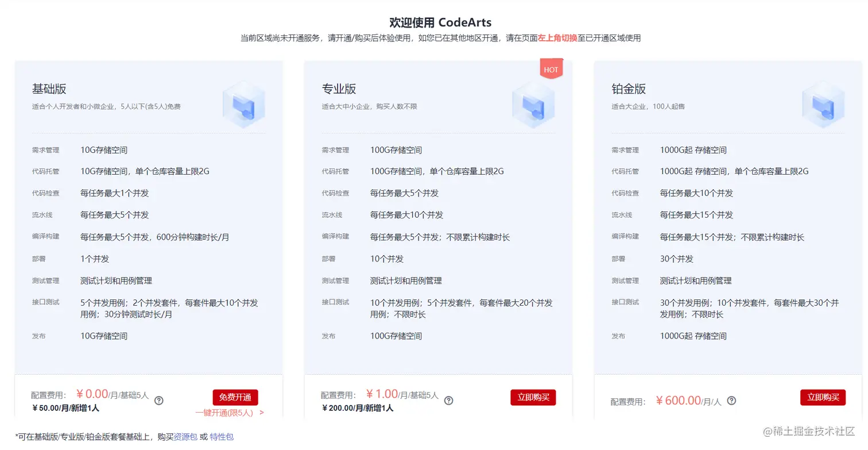Click the 铂金版 plan title
Image resolution: width=868 pixels, height=450 pixels.
coord(629,89)
